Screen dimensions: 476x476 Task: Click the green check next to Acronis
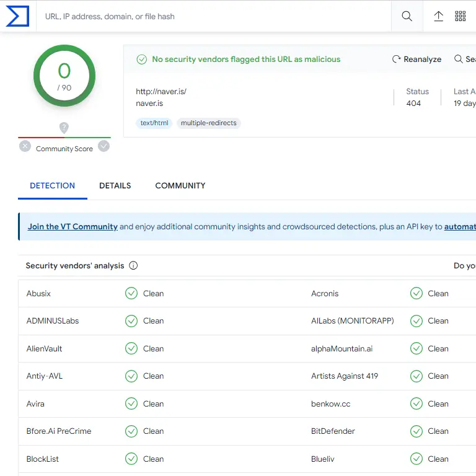click(416, 293)
